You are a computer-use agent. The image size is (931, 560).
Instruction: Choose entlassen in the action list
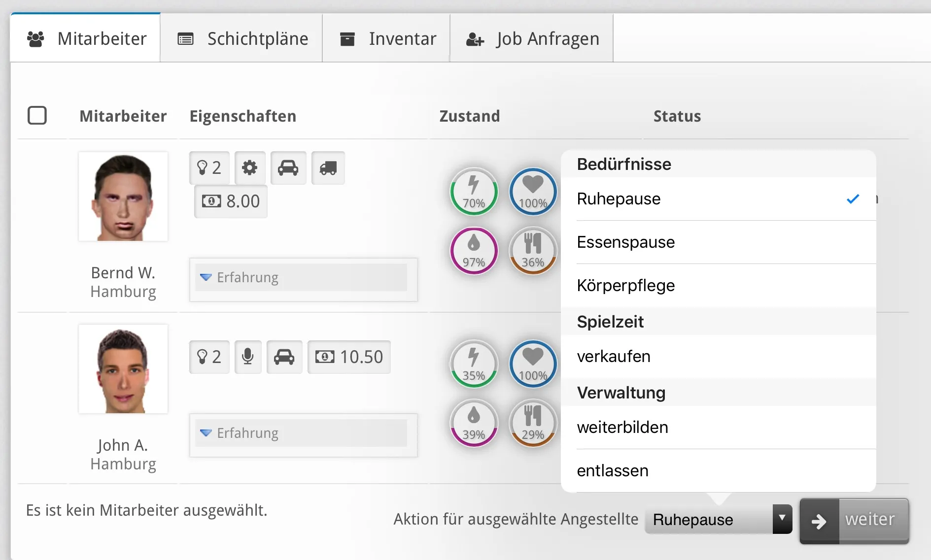pyautogui.click(x=613, y=471)
